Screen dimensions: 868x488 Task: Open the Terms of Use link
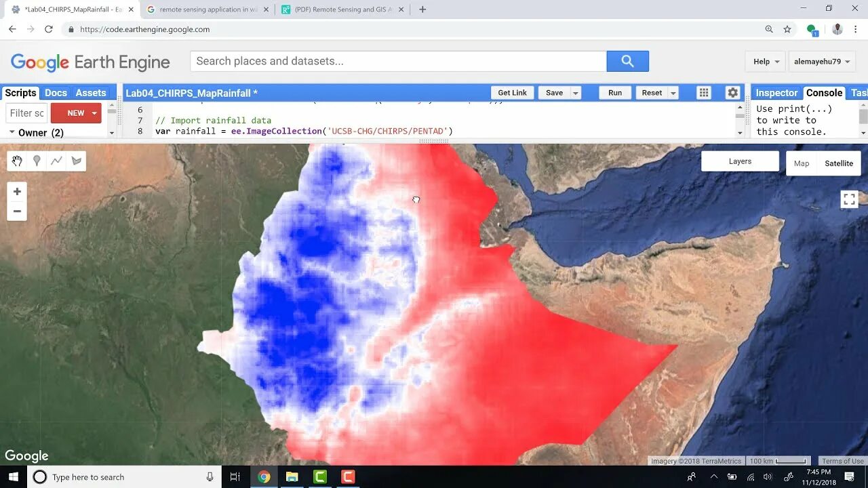coord(843,461)
